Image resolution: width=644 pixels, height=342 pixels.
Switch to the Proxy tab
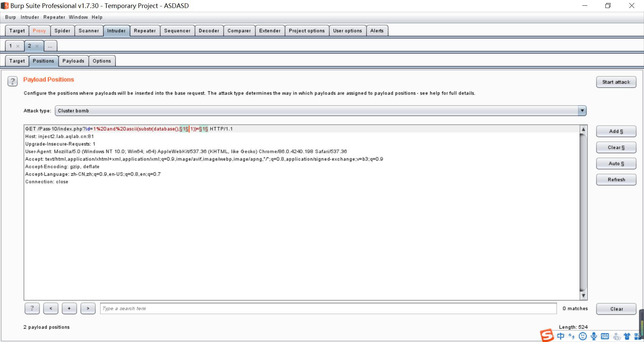click(x=39, y=31)
